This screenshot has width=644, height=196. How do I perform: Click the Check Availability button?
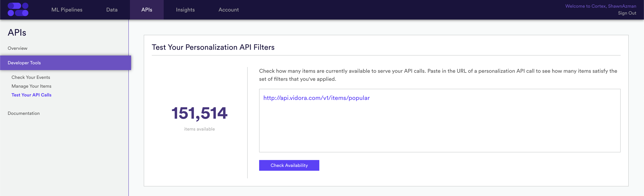pos(289,165)
